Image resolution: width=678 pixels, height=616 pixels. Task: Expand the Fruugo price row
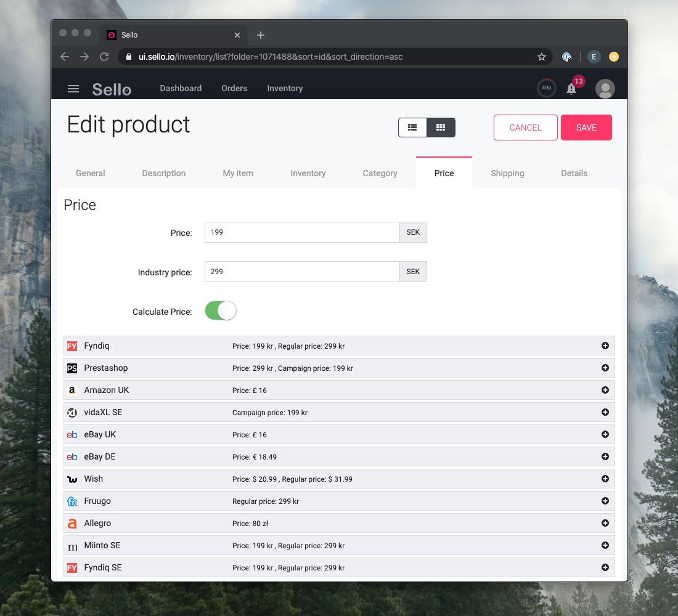tap(605, 501)
